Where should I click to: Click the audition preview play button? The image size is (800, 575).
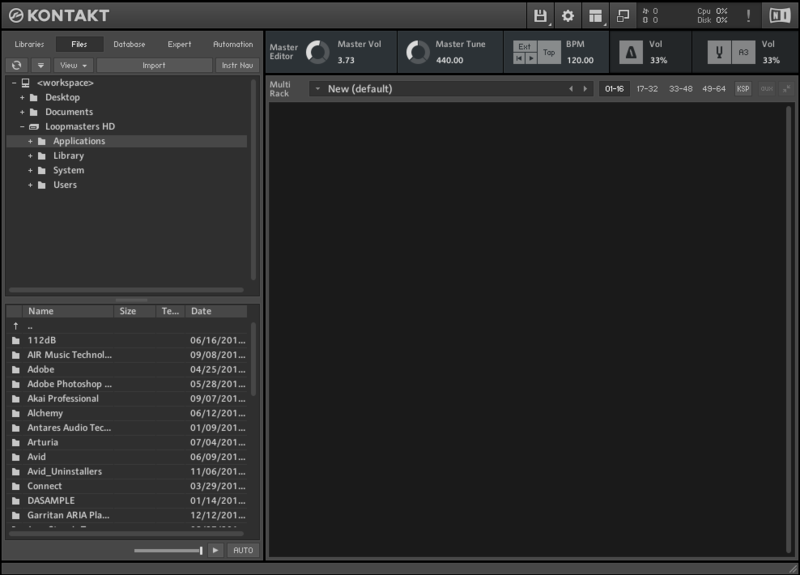point(215,551)
